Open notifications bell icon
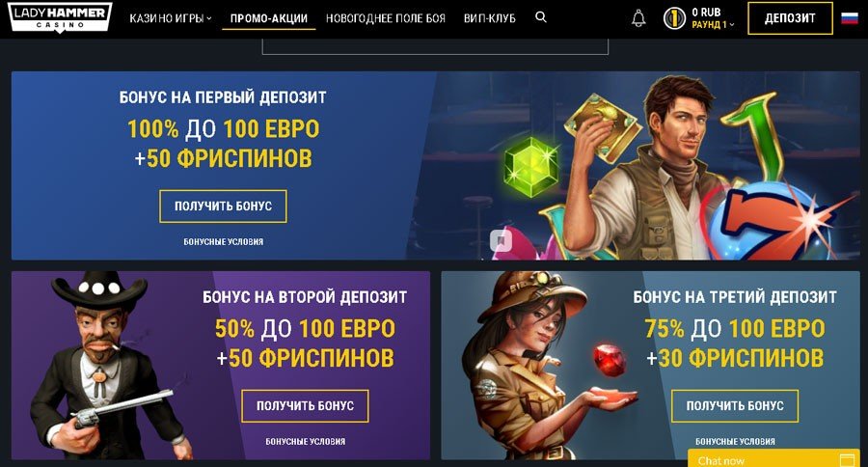Viewport: 868px width, 467px height. pyautogui.click(x=638, y=18)
